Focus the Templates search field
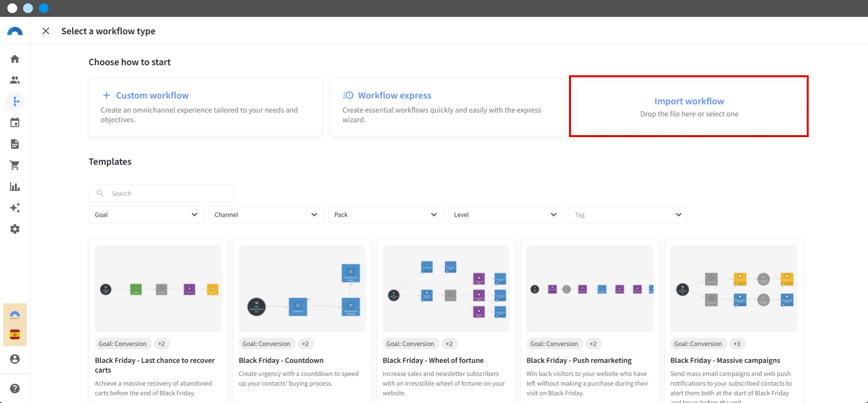Viewport: 868px width, 403px height. [161, 193]
